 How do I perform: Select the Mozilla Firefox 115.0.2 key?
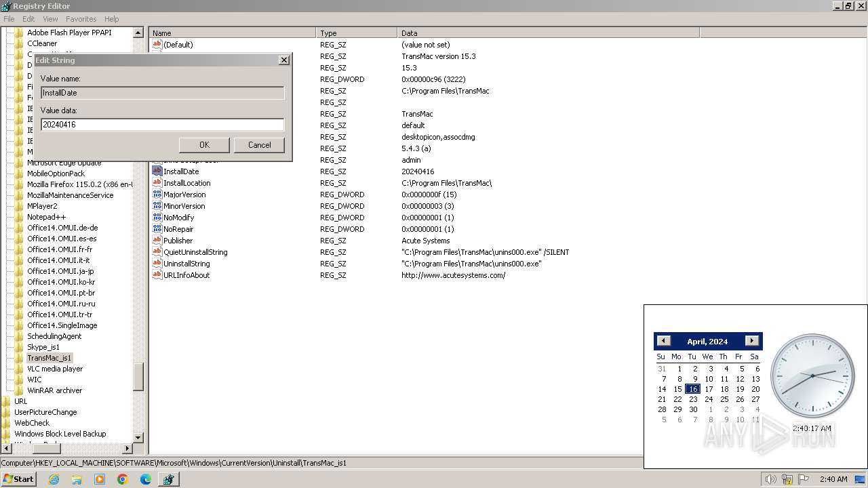pos(79,184)
